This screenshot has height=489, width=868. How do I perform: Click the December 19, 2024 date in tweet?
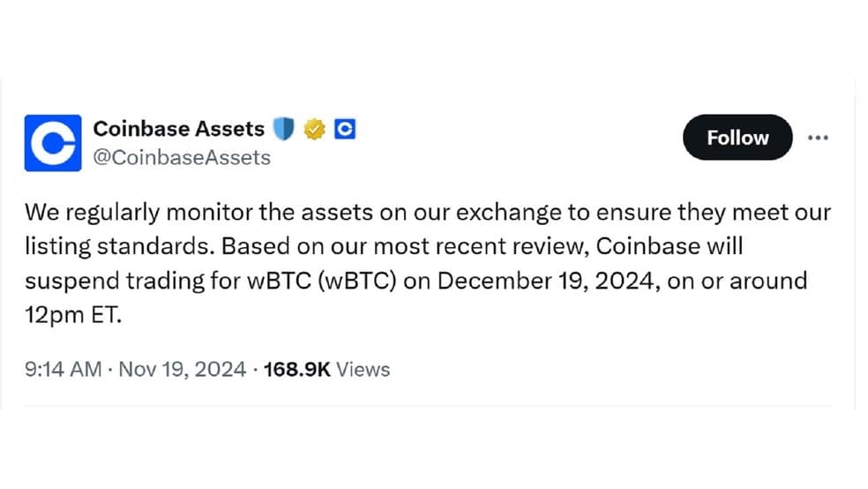[x=548, y=281]
